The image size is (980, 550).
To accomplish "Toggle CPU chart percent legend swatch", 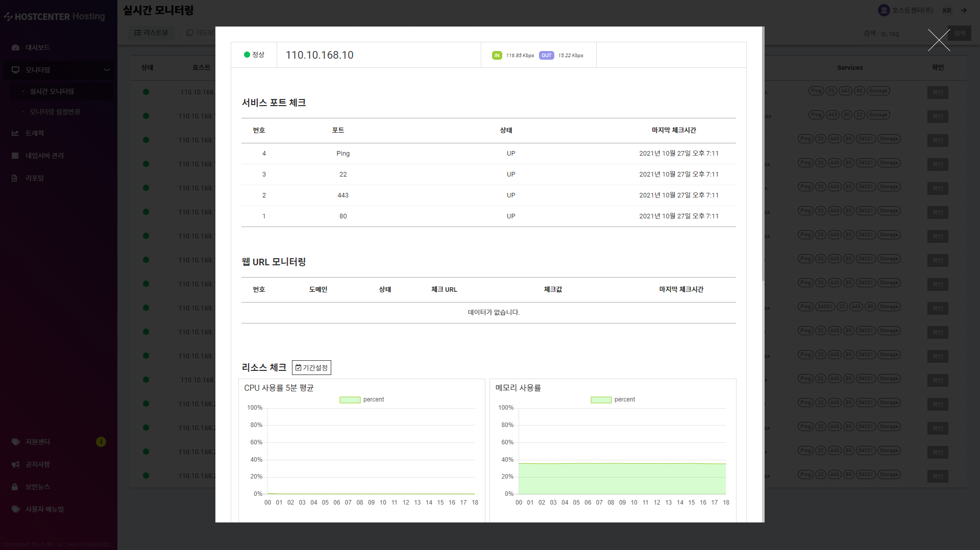I will click(350, 400).
